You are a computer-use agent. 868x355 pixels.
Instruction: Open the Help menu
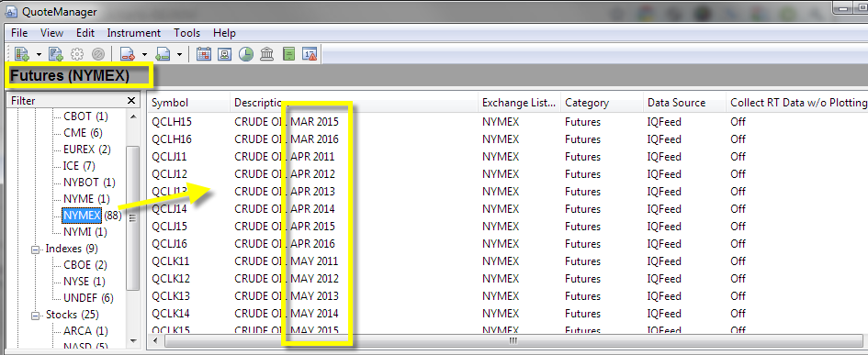pos(224,33)
